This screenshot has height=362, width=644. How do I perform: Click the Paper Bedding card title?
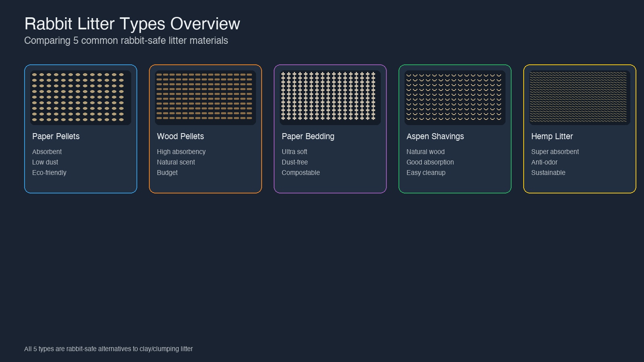point(308,136)
